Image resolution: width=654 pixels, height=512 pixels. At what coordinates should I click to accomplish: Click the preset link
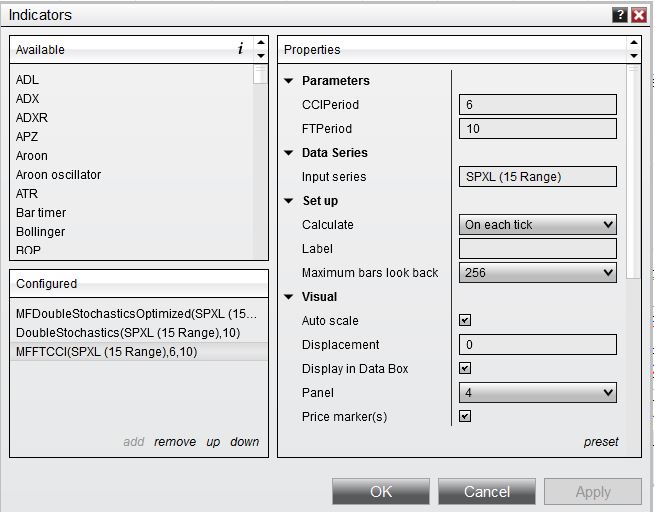[601, 442]
